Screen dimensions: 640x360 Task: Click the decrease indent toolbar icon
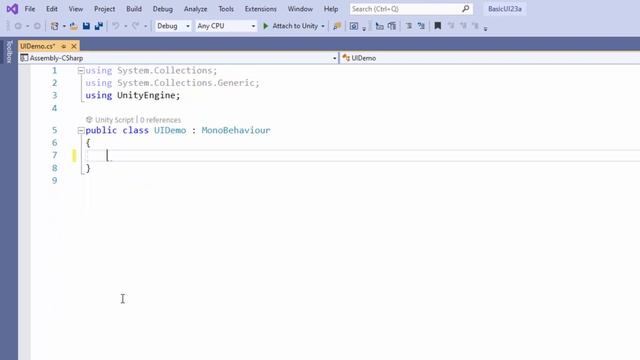click(379, 26)
